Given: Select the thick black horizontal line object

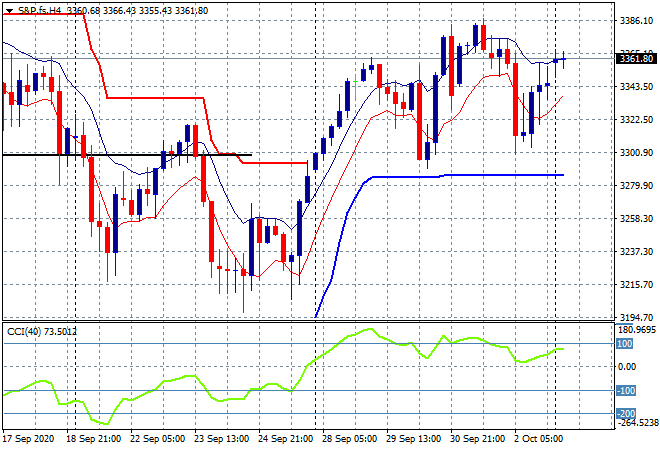Looking at the screenshot, I should [127, 155].
